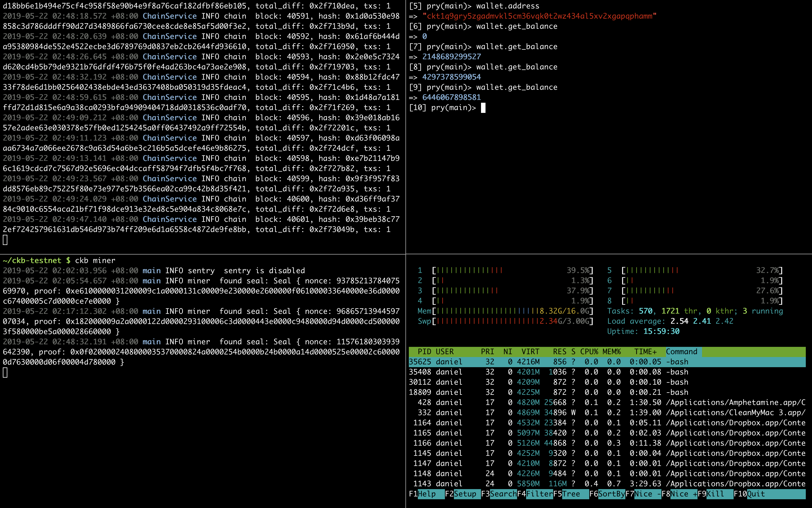Sort by PID column header
Image resolution: width=812 pixels, height=508 pixels.
[424, 352]
